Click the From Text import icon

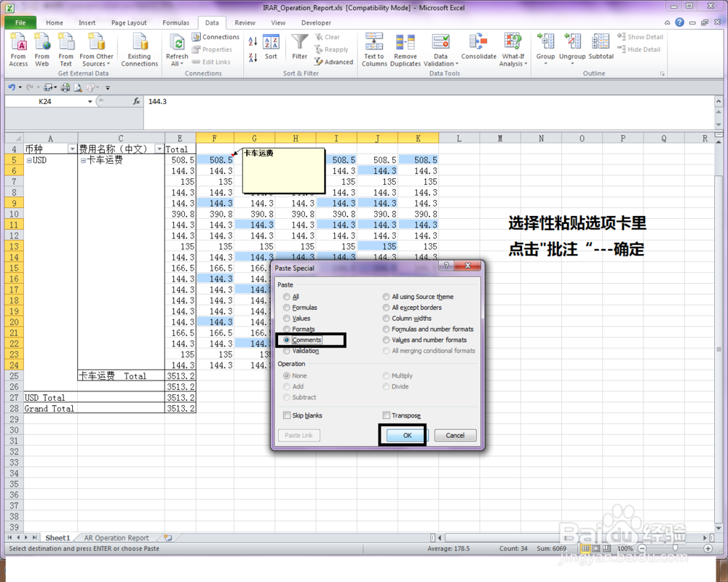click(66, 49)
